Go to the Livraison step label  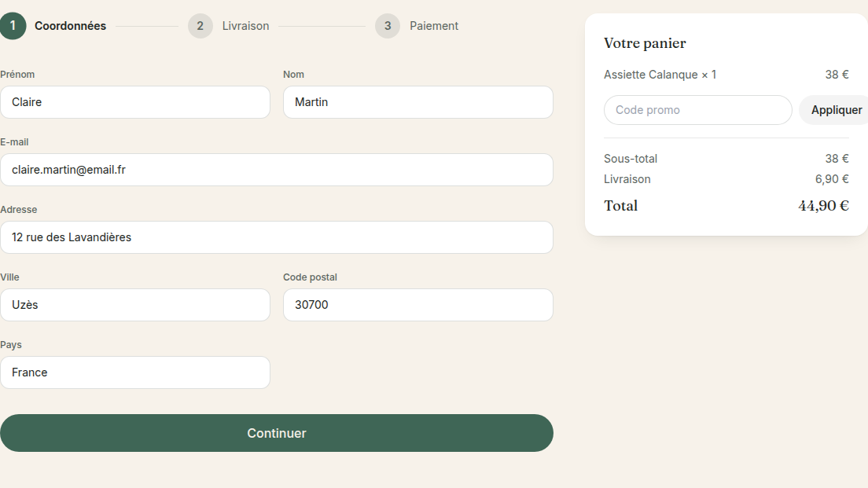[246, 26]
